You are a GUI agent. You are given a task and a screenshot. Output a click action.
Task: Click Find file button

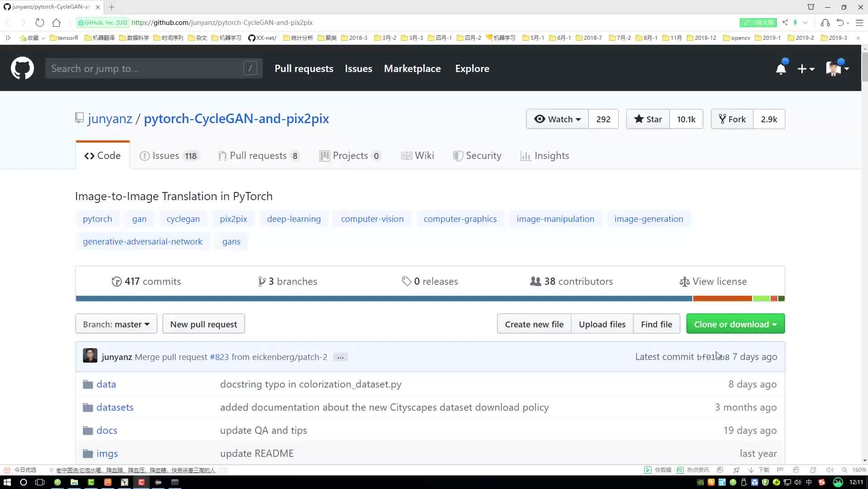656,324
